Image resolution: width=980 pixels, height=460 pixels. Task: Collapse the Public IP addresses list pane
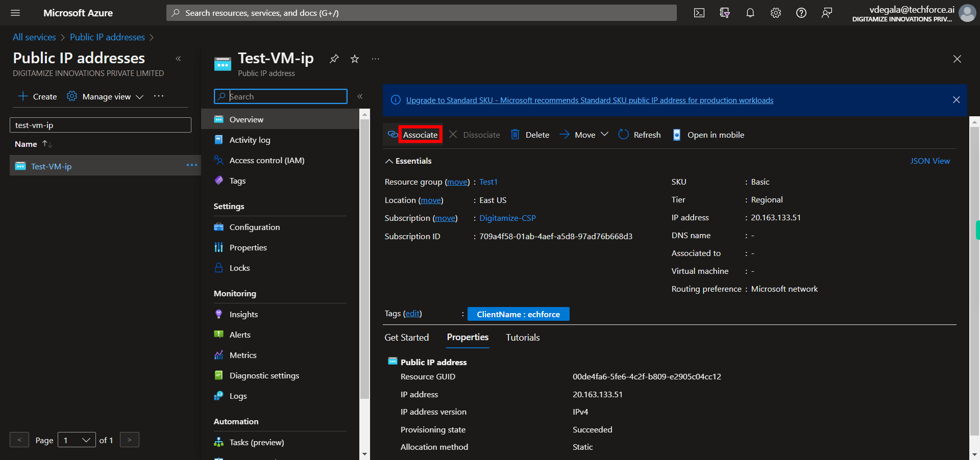tap(178, 59)
